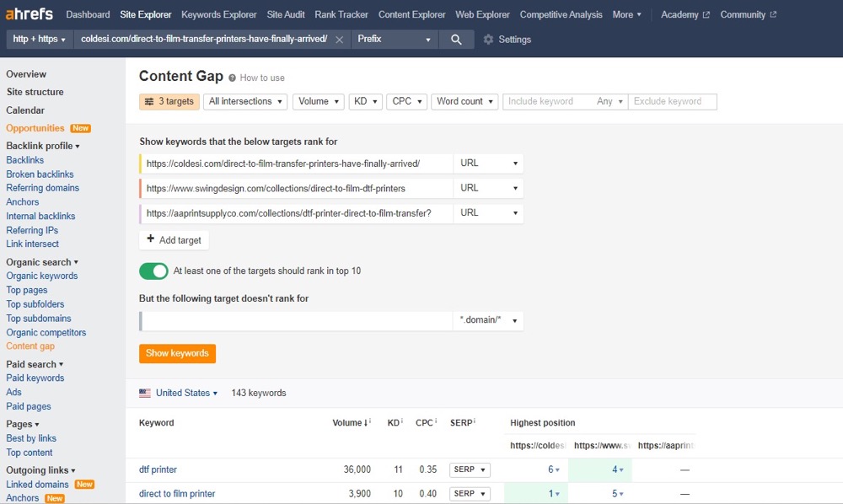Open the Community external link
This screenshot has height=504, width=843.
tap(748, 14)
